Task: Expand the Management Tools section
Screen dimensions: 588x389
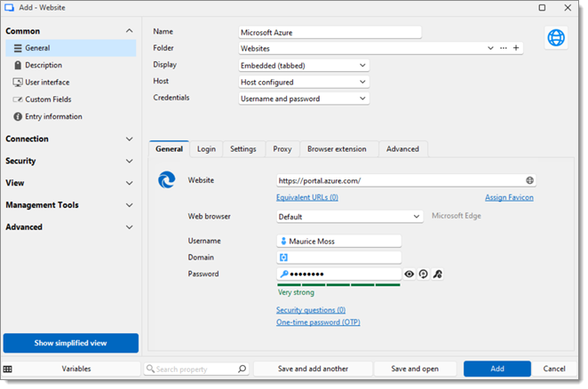Action: pyautogui.click(x=129, y=205)
